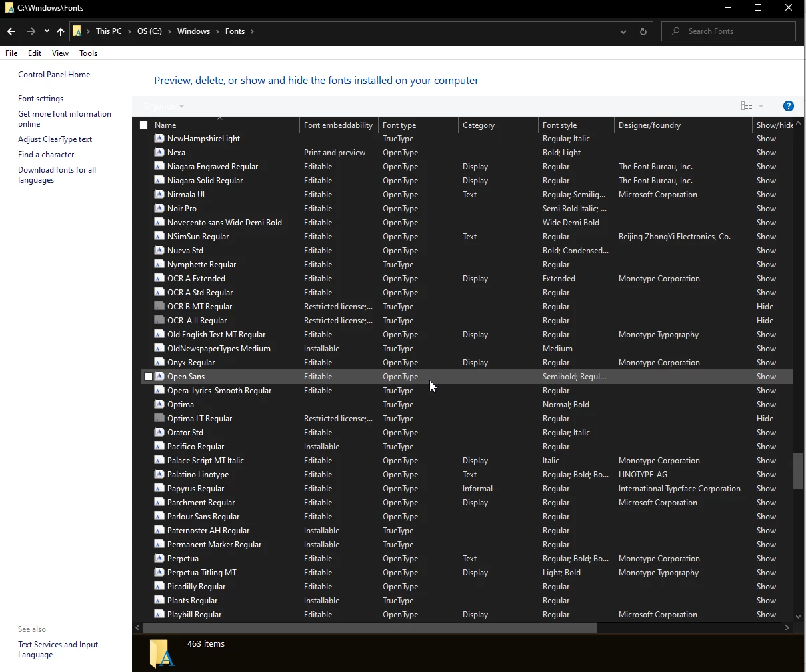Click the Nirmala UI font icon
806x672 pixels.
tap(159, 195)
